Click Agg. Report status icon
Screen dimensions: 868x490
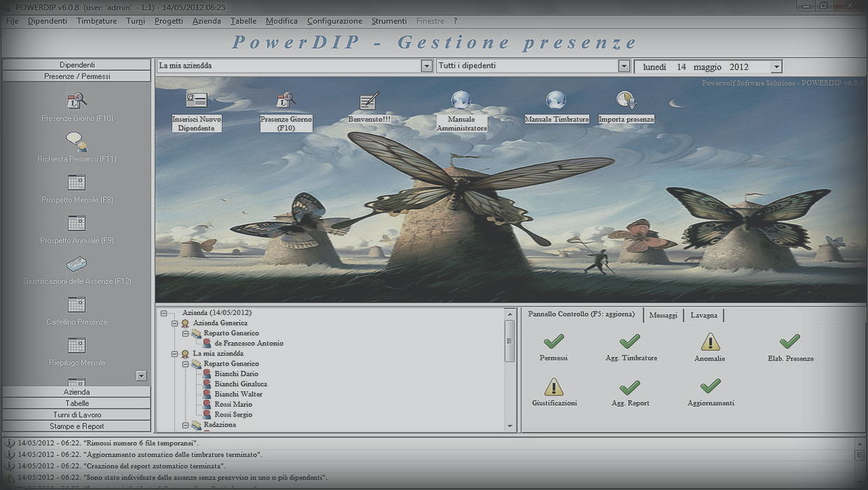(x=630, y=386)
